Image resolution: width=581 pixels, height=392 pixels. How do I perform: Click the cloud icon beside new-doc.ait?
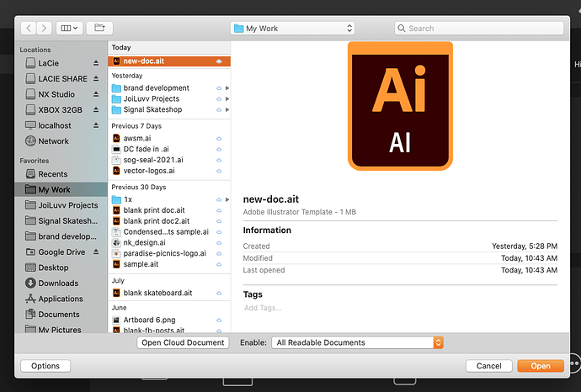219,61
